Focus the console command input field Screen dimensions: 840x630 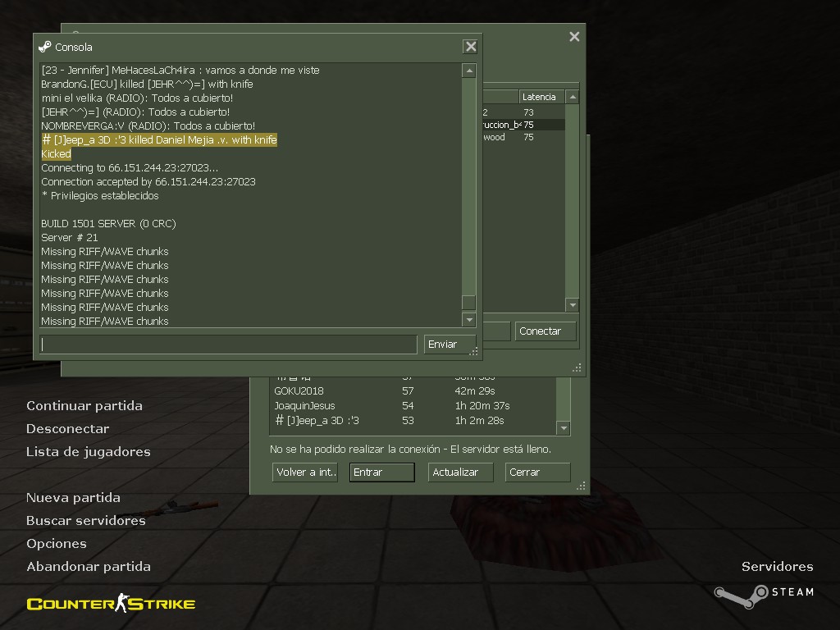tap(229, 345)
